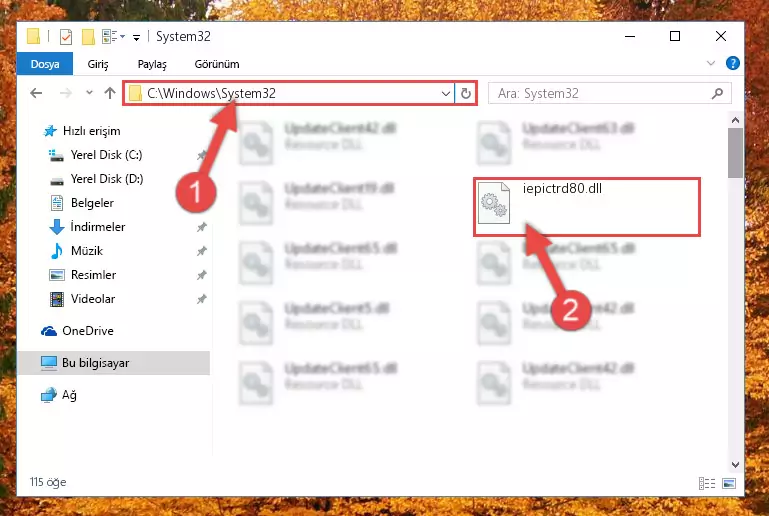Switch to details view icon in status bar
This screenshot has width=769, height=516.
coord(707,484)
